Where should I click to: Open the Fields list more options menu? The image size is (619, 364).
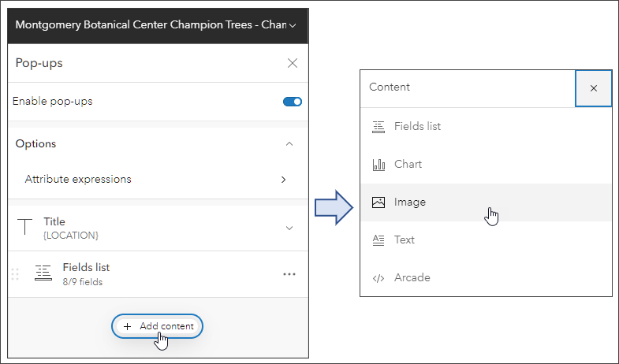coord(289,274)
